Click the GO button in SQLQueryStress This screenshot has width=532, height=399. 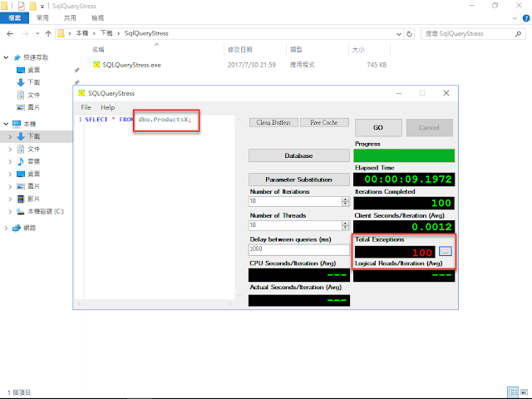coord(378,127)
